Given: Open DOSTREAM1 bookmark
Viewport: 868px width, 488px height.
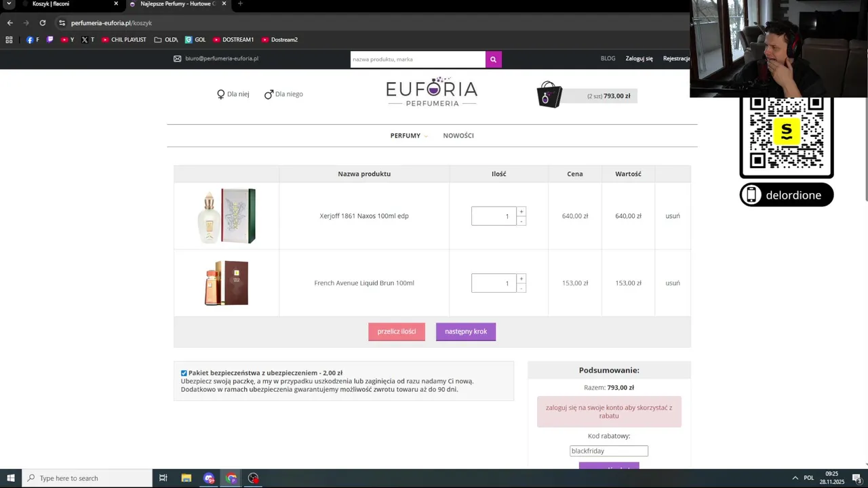Looking at the screenshot, I should coord(233,40).
